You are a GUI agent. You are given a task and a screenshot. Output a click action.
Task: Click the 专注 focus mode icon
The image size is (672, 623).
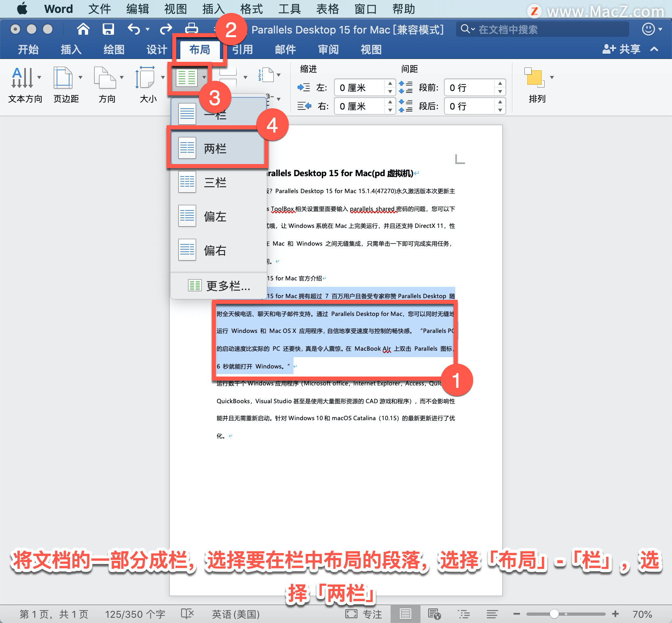(x=351, y=614)
